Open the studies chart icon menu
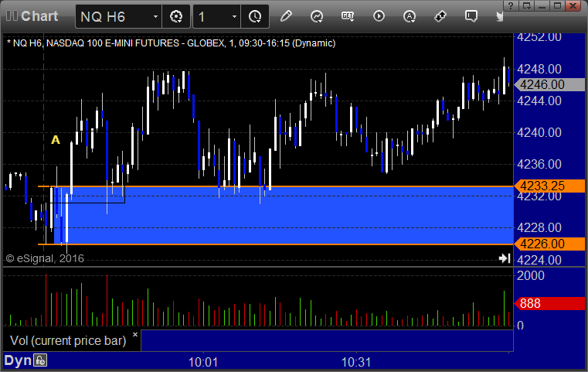 tap(317, 16)
